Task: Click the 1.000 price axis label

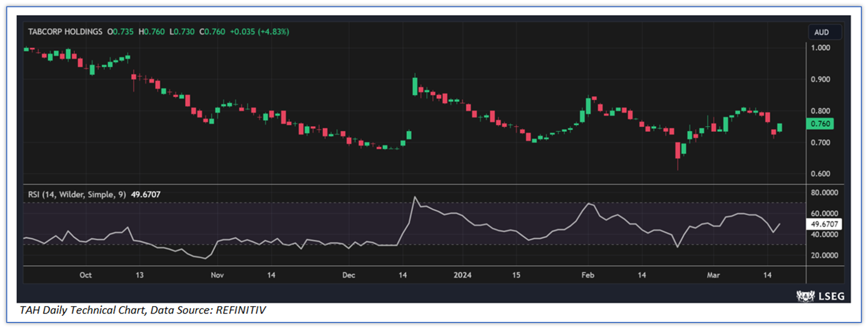Action: [x=820, y=48]
